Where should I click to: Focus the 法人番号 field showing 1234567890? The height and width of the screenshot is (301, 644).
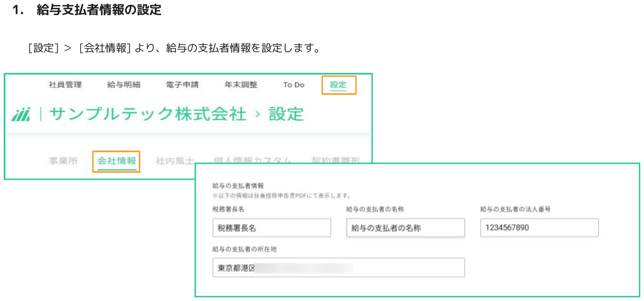pyautogui.click(x=539, y=228)
